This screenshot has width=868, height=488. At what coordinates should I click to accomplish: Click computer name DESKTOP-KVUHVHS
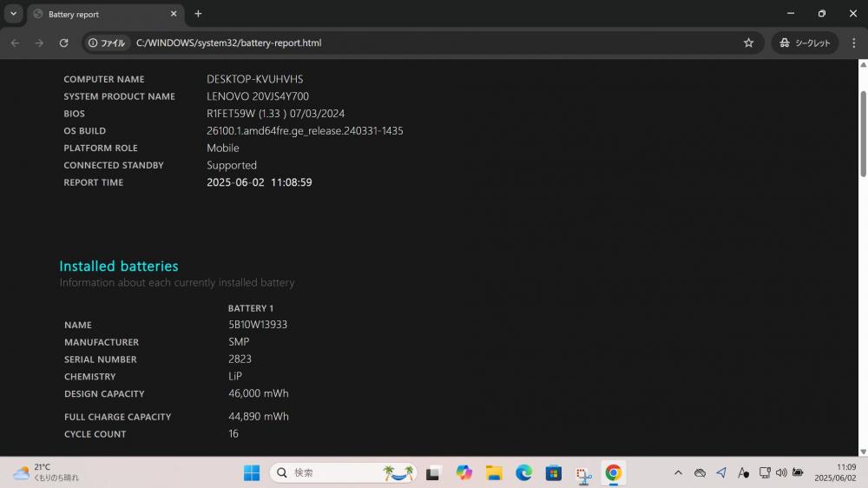(x=254, y=79)
